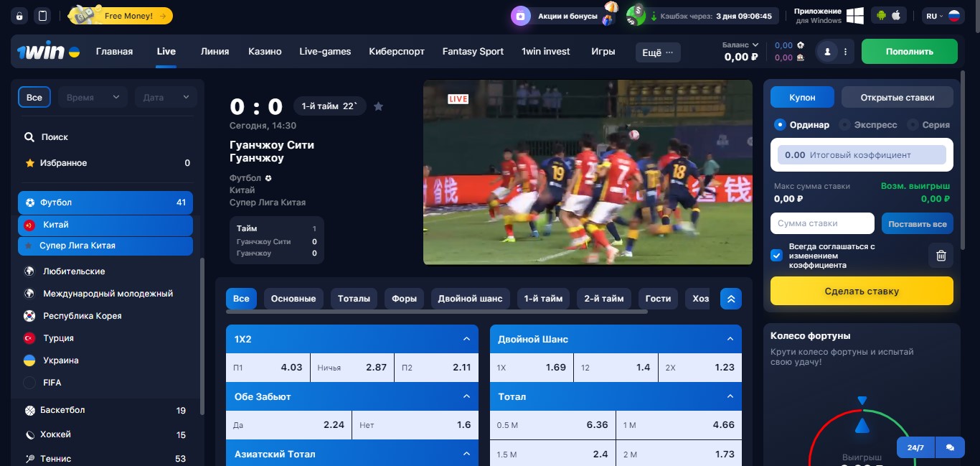The width and height of the screenshot is (980, 466).
Task: Open the Время filter dropdown
Action: pos(93,98)
